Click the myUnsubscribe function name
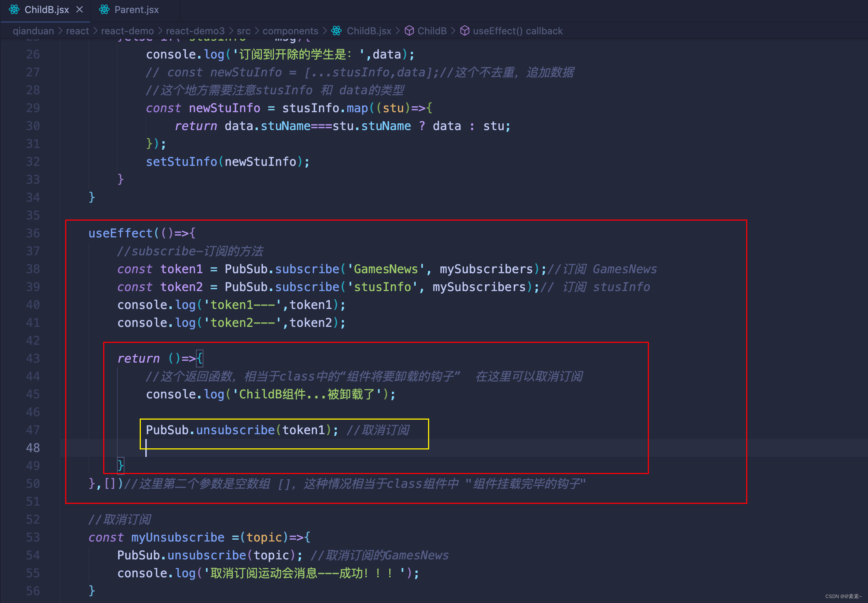868x603 pixels. 177,537
